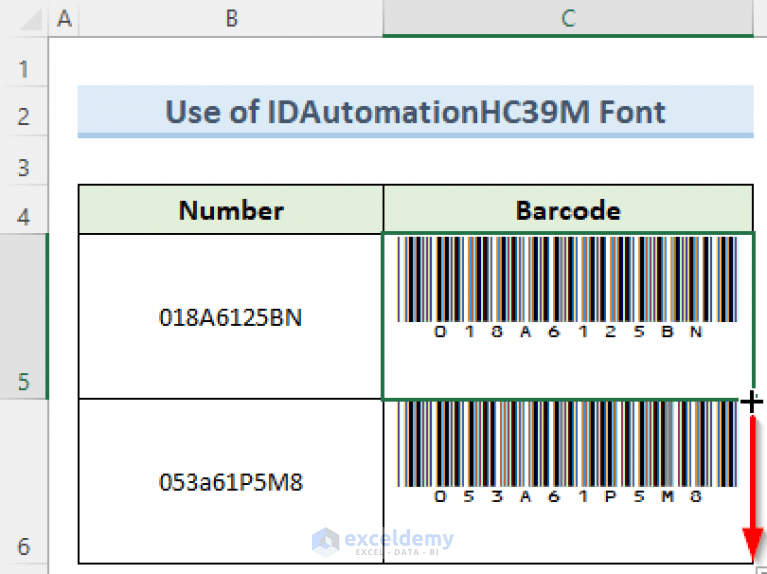Click the 'Number' header cell
The image size is (767, 574).
[x=231, y=210]
